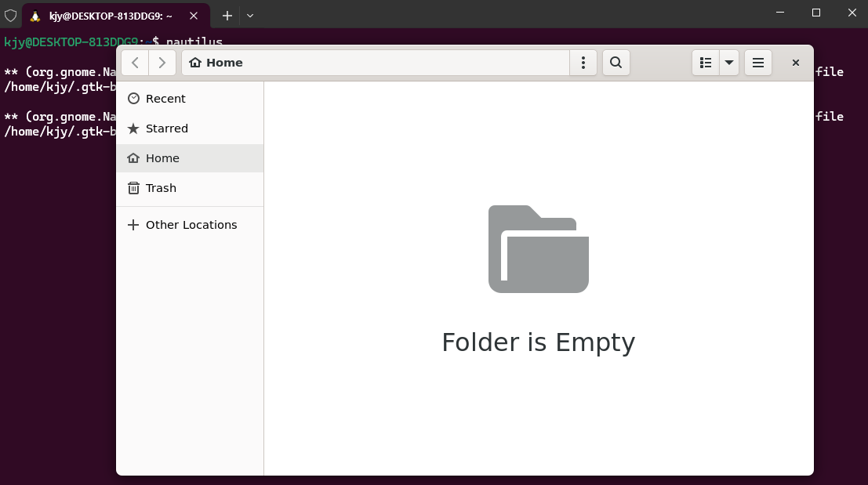Maximize the terminal window
This screenshot has width=868, height=485.
[x=816, y=13]
